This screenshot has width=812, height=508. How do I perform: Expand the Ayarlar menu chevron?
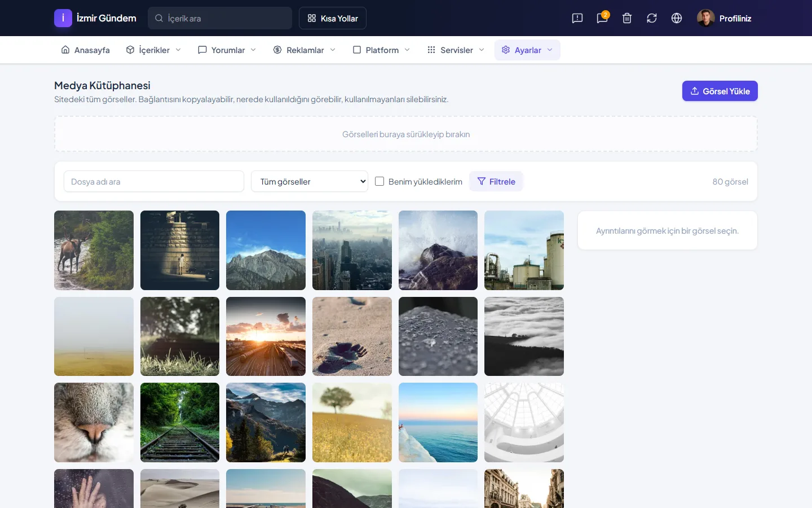[x=550, y=50]
